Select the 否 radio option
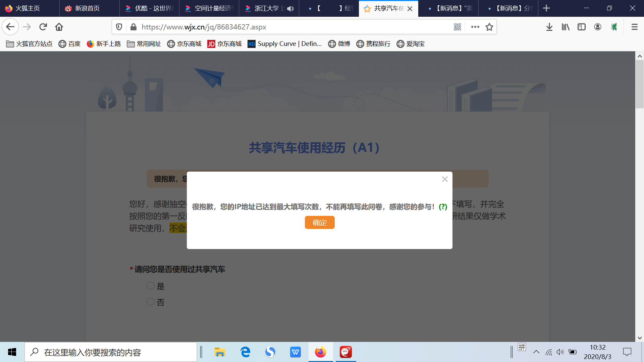Screen dimensions: 644x362 tap(151, 302)
